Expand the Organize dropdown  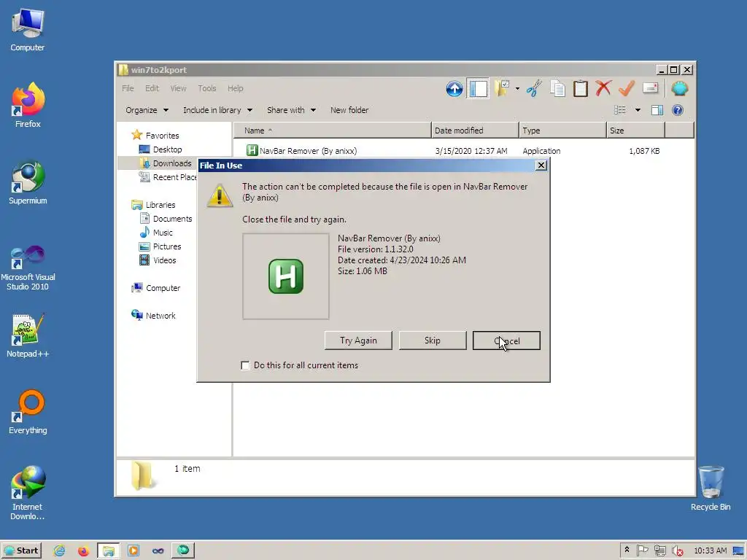(147, 111)
